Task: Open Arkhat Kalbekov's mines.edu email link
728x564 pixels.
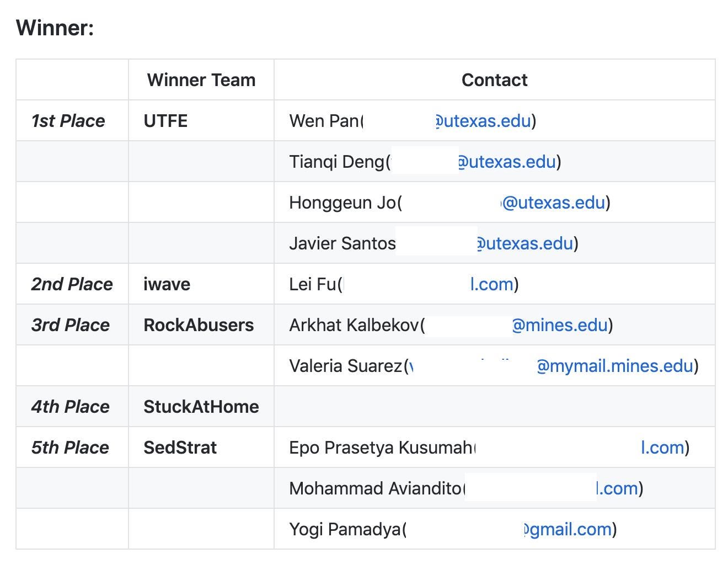Action: coord(560,325)
